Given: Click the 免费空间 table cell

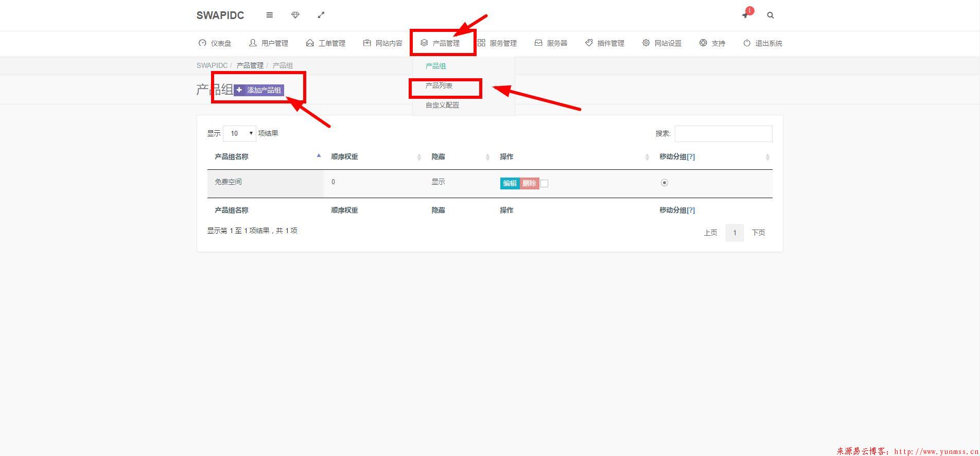Looking at the screenshot, I should [266, 183].
